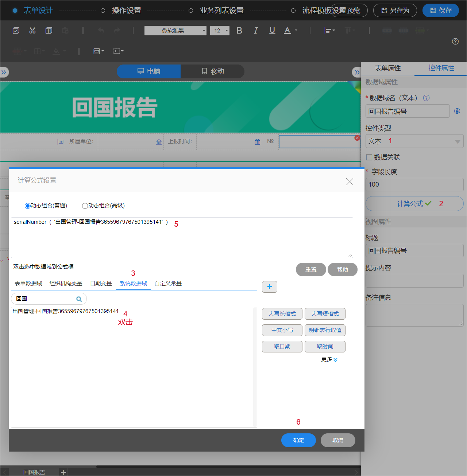
Task: Insert 取日期 function
Action: [x=282, y=347]
